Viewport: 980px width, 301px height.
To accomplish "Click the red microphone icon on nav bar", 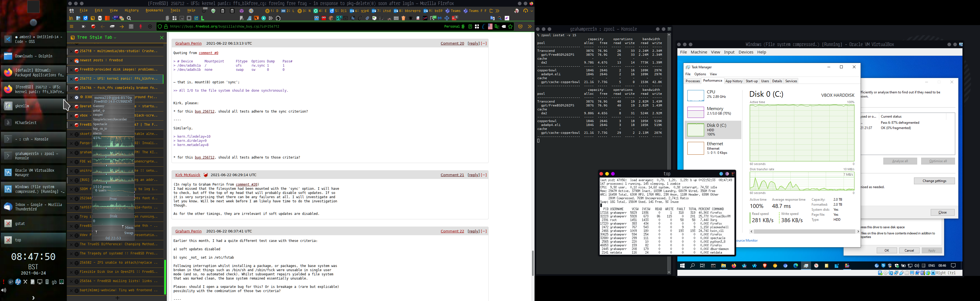I will [x=141, y=27].
